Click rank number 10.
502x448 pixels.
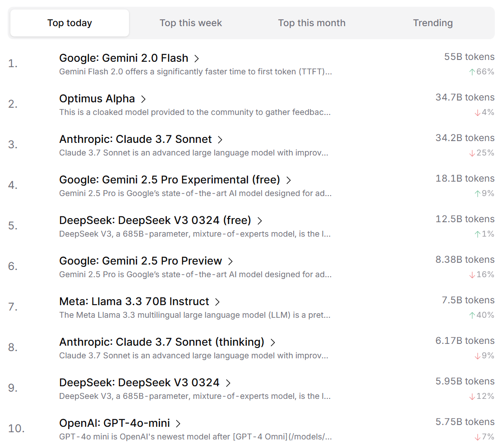[16, 429]
